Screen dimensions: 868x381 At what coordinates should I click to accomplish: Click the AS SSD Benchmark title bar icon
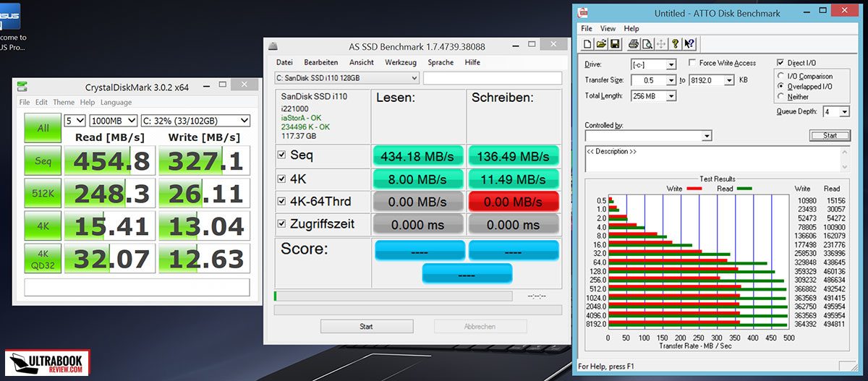click(273, 46)
